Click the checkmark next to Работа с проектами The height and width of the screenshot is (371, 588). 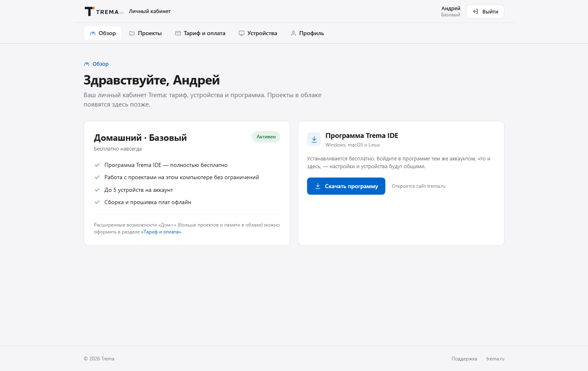pyautogui.click(x=97, y=177)
